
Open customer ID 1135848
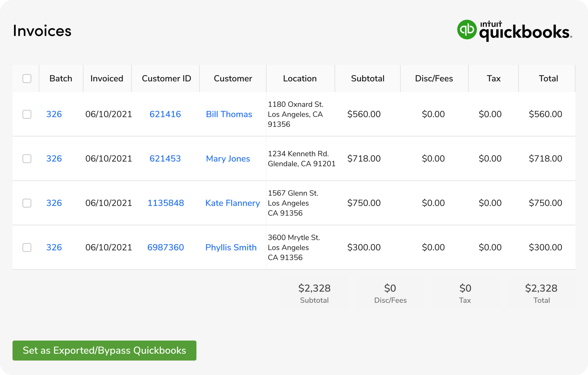point(166,203)
